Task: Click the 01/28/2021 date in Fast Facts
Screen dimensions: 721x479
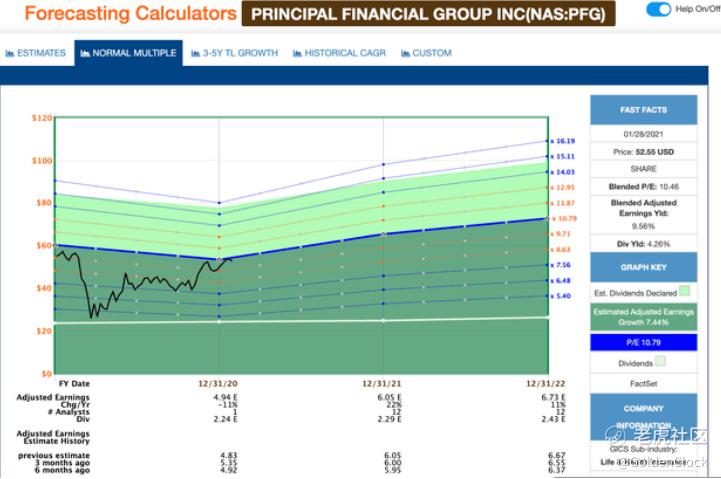Action: click(x=643, y=134)
